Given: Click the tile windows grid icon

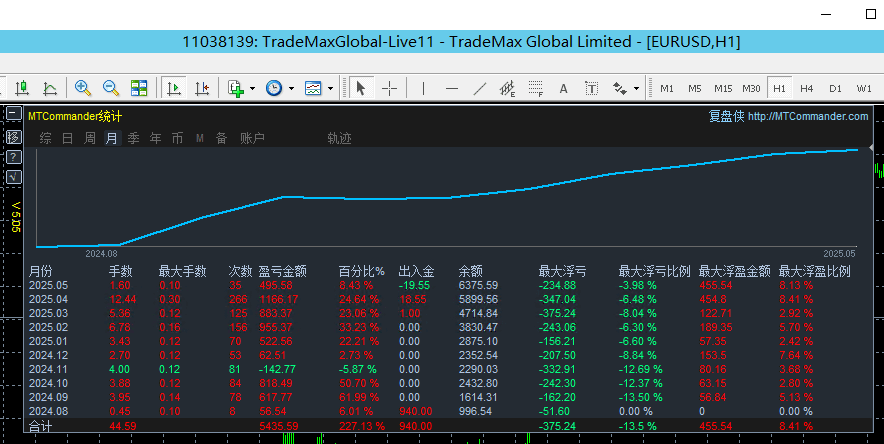Looking at the screenshot, I should click(x=139, y=88).
